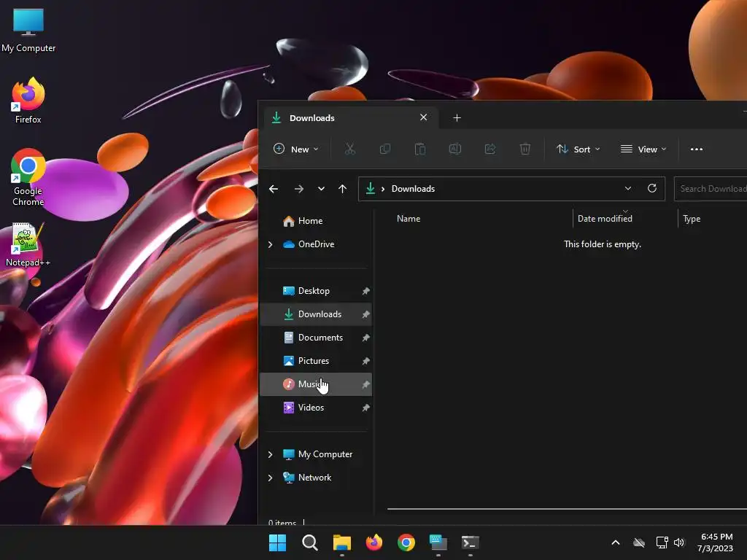Click pin icon beside Downloads
Viewport: 747px width, 560px height.
[x=365, y=314]
